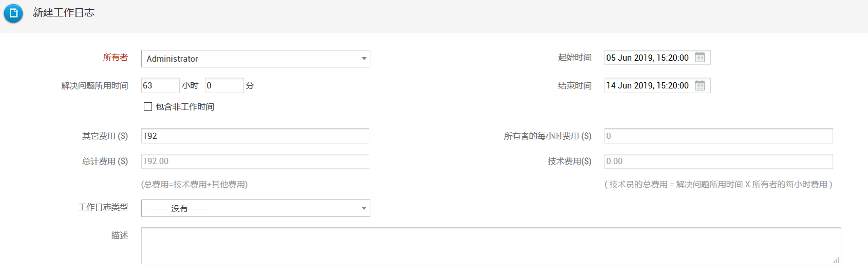
Task: Toggle the 包含非工作时间 checkbox
Action: pos(148,106)
